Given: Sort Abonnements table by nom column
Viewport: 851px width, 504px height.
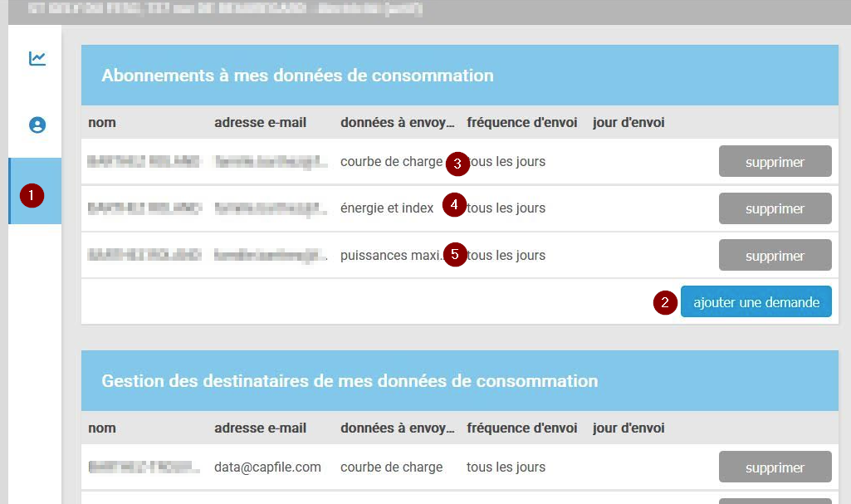Looking at the screenshot, I should (102, 123).
